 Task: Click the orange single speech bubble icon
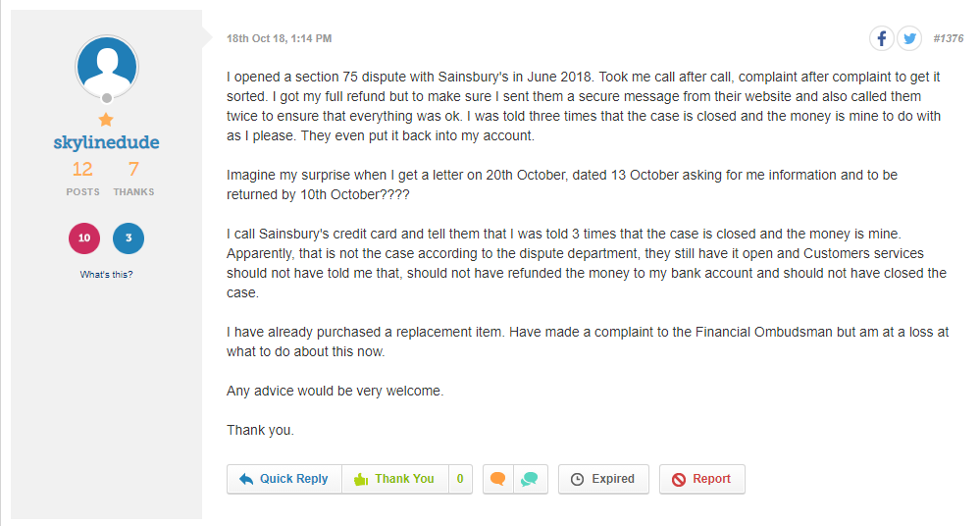pyautogui.click(x=498, y=479)
